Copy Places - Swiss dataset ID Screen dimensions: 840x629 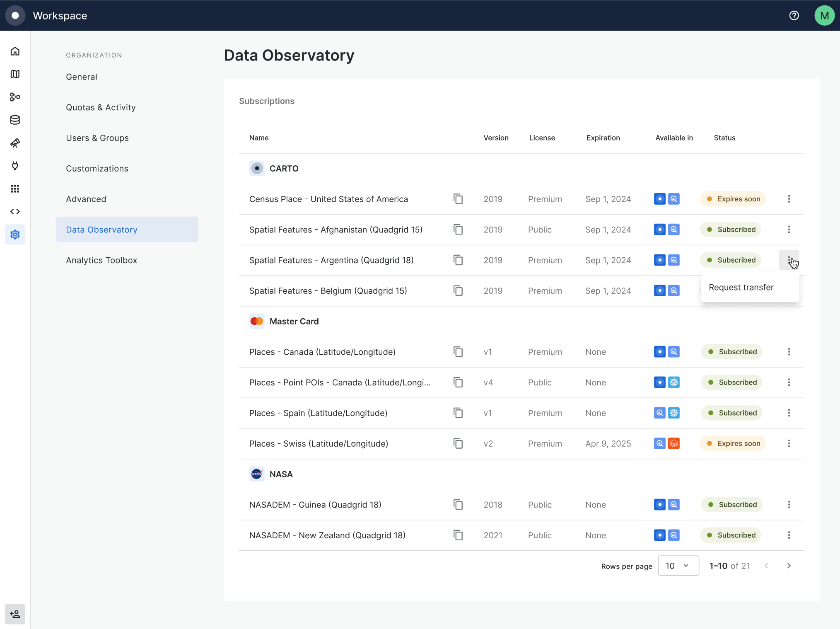tap(458, 443)
